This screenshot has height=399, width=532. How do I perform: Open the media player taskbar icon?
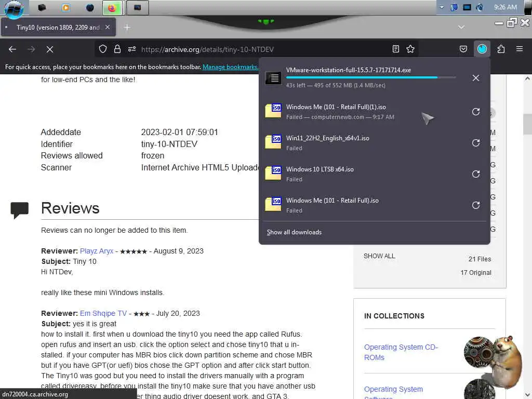[66, 7]
